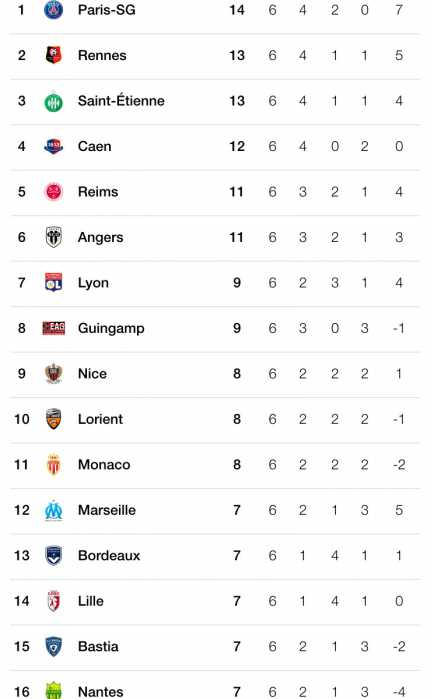Open the Lille team name
This screenshot has height=699, width=434.
pos(91,601)
